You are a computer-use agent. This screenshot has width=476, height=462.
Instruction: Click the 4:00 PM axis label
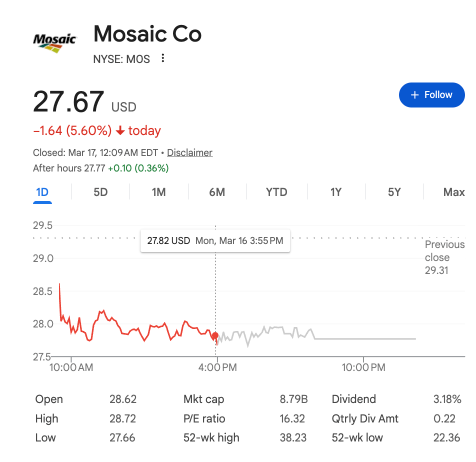pyautogui.click(x=217, y=367)
